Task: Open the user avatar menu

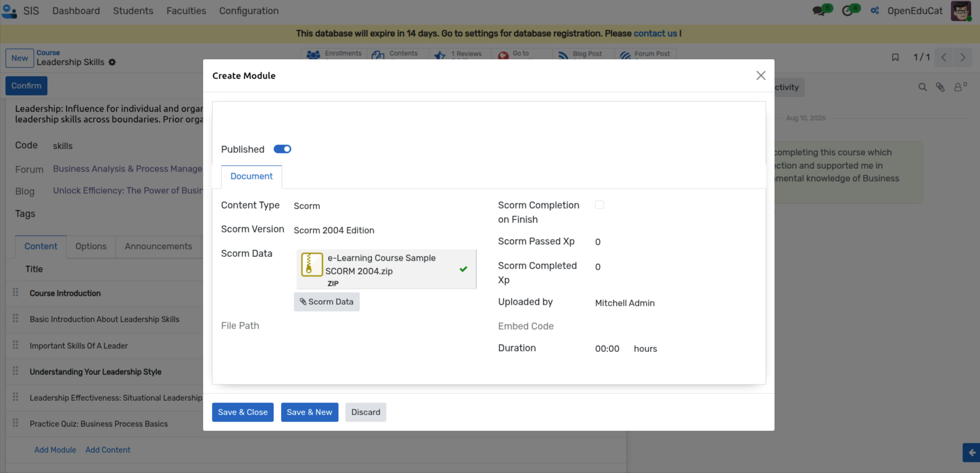Action: tap(961, 11)
